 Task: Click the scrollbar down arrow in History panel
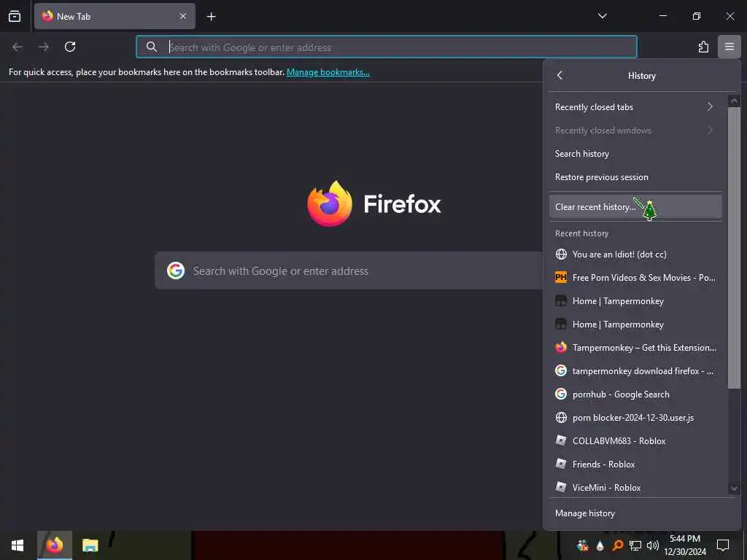click(734, 488)
